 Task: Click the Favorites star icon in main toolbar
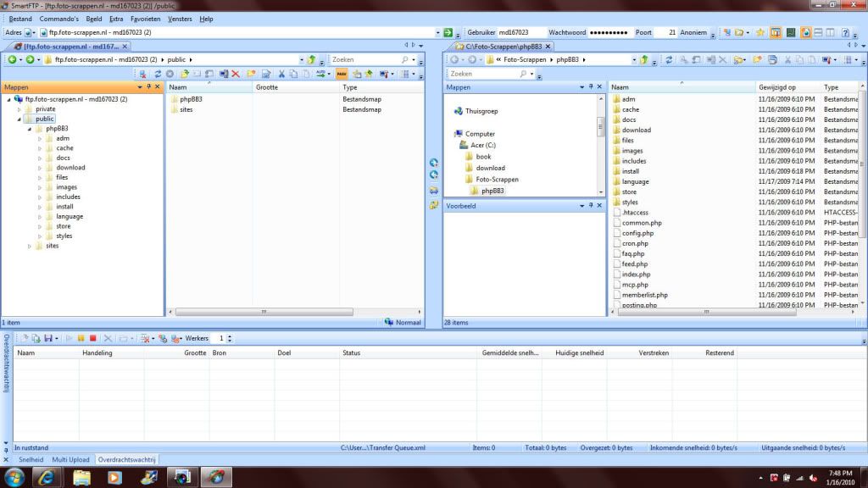pyautogui.click(x=760, y=33)
